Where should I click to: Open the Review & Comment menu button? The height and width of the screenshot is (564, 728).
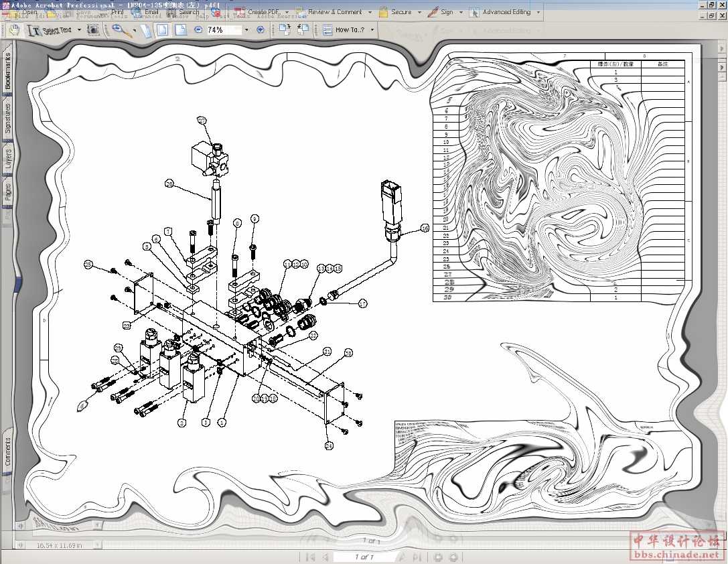pos(330,12)
